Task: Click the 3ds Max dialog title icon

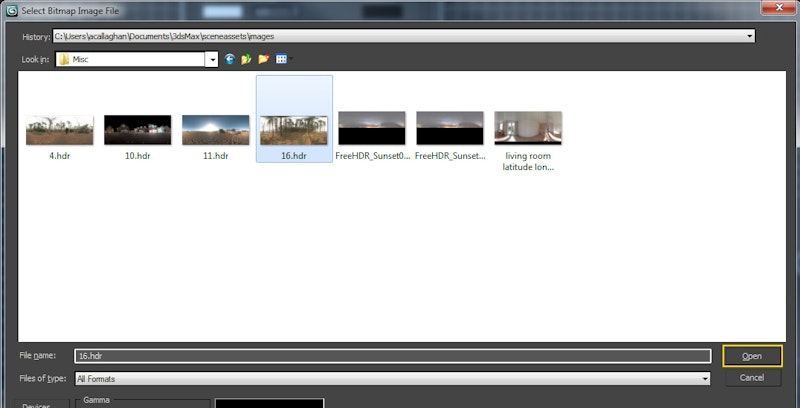Action: coord(11,10)
